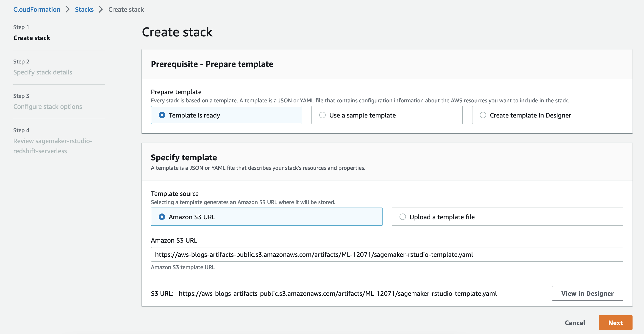Click the Create stack breadcrumb text
Screen dimensions: 644x334
pyautogui.click(x=126, y=9)
